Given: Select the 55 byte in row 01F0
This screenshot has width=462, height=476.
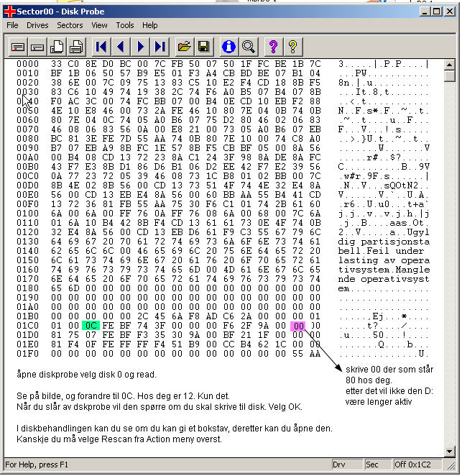Looking at the screenshot, I should coord(298,354).
